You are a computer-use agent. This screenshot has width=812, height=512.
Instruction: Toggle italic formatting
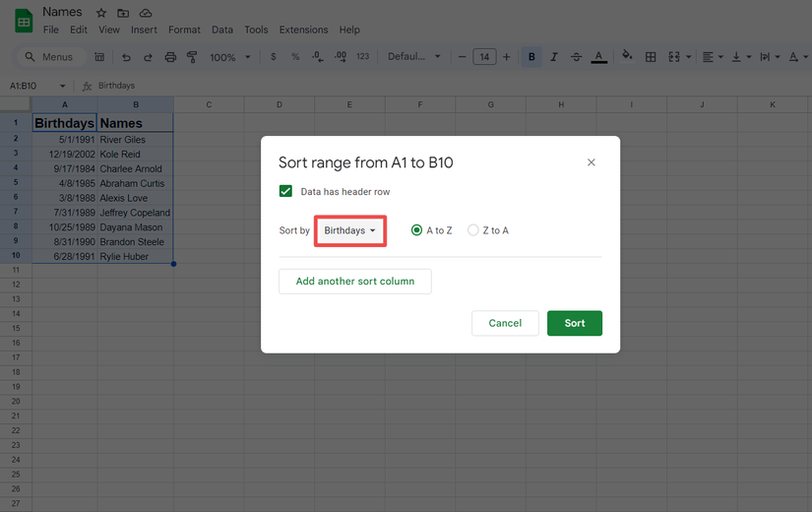pos(554,57)
